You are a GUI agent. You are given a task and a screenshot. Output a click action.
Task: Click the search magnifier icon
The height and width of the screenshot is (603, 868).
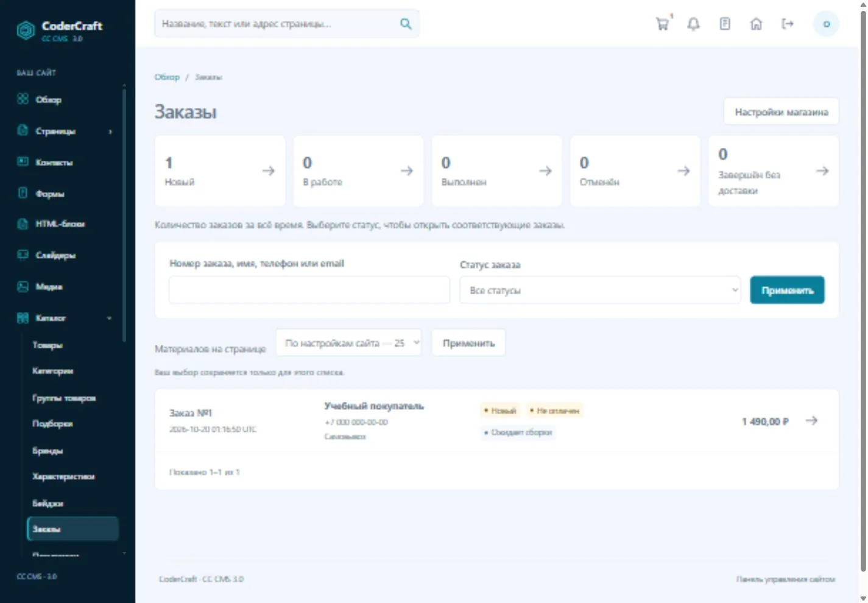[406, 24]
